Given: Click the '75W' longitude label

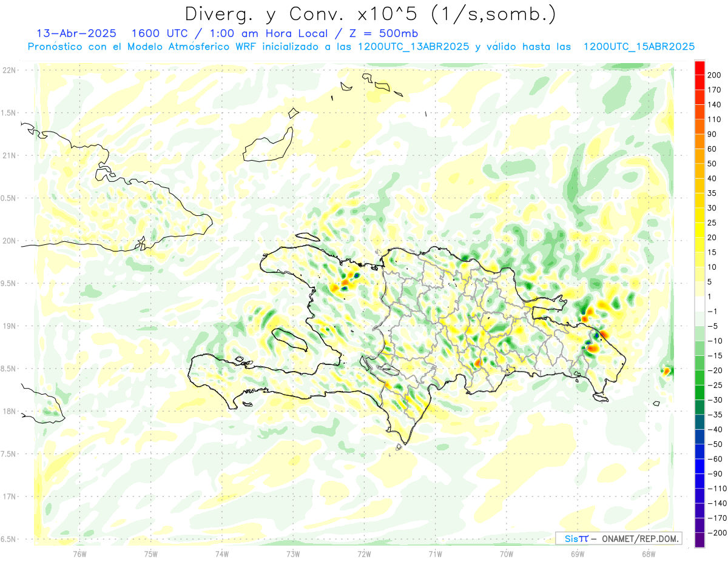Looking at the screenshot, I should (x=150, y=554).
